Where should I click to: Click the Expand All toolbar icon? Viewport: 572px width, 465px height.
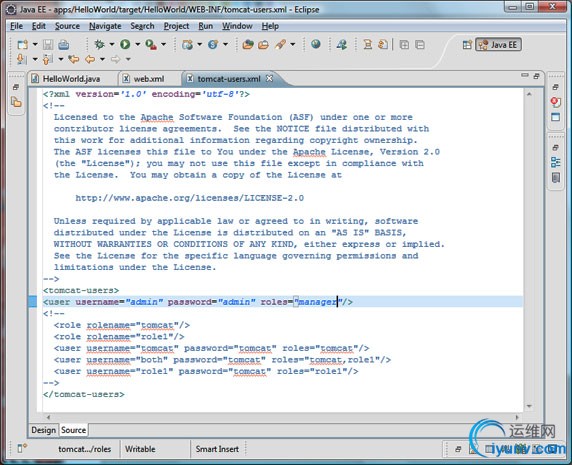click(404, 45)
